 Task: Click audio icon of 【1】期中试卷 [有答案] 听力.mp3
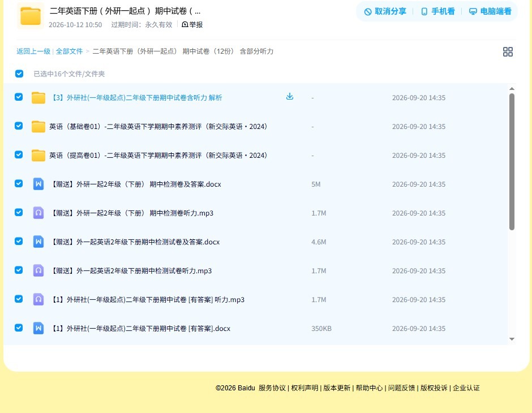(38, 299)
